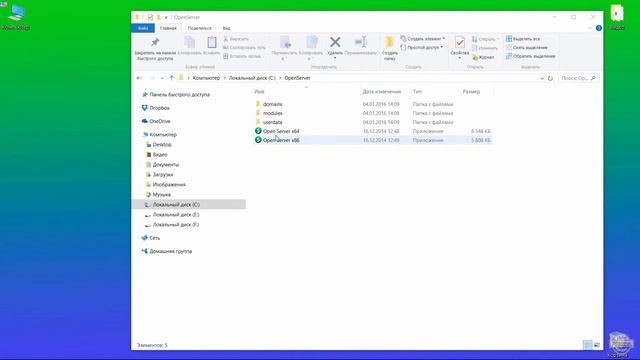Expand the Создать элемент dropdown
This screenshot has height=360, width=640.
point(422,39)
